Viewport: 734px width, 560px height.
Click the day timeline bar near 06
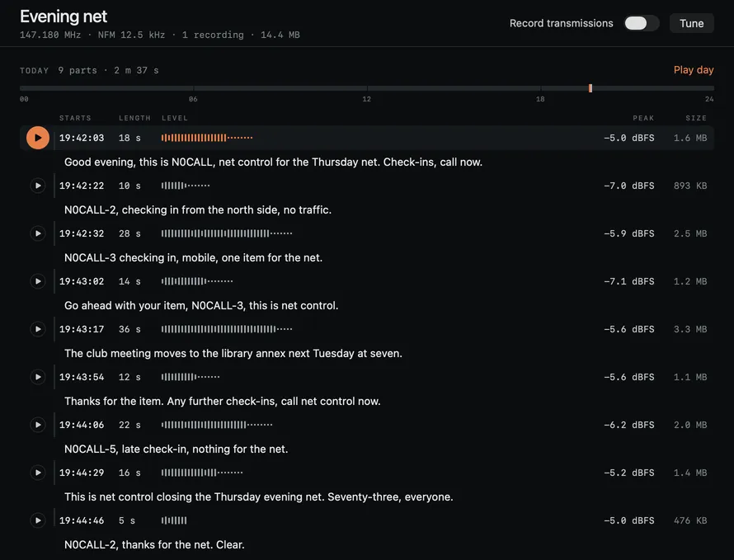(193, 88)
